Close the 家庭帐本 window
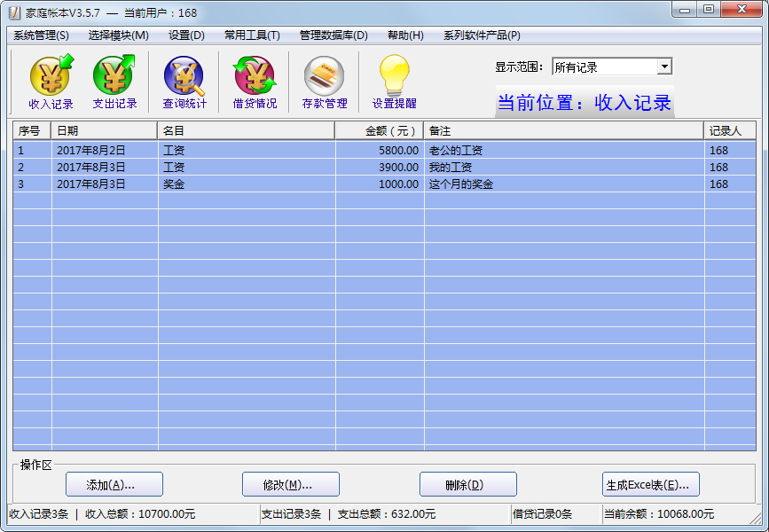Image resolution: width=769 pixels, height=532 pixels. point(742,10)
